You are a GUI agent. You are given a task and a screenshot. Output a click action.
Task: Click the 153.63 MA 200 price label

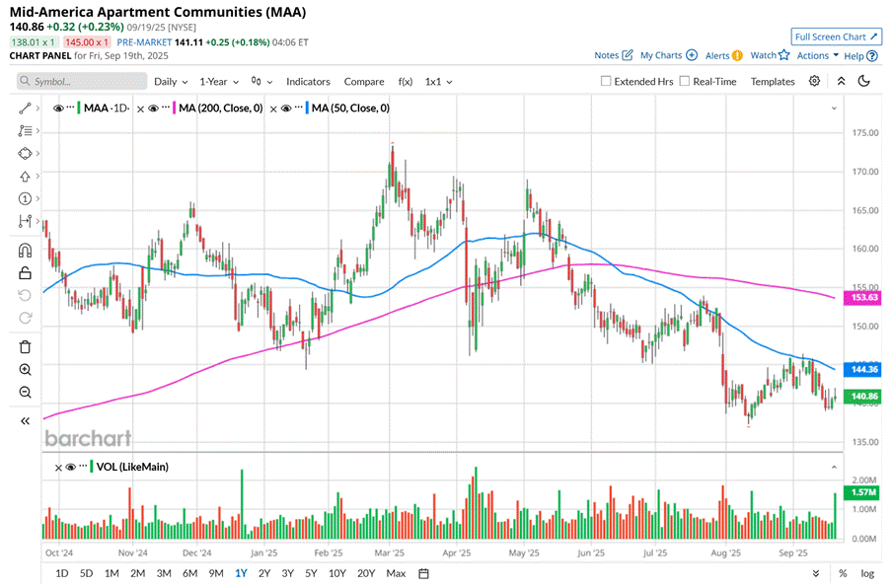(x=862, y=297)
